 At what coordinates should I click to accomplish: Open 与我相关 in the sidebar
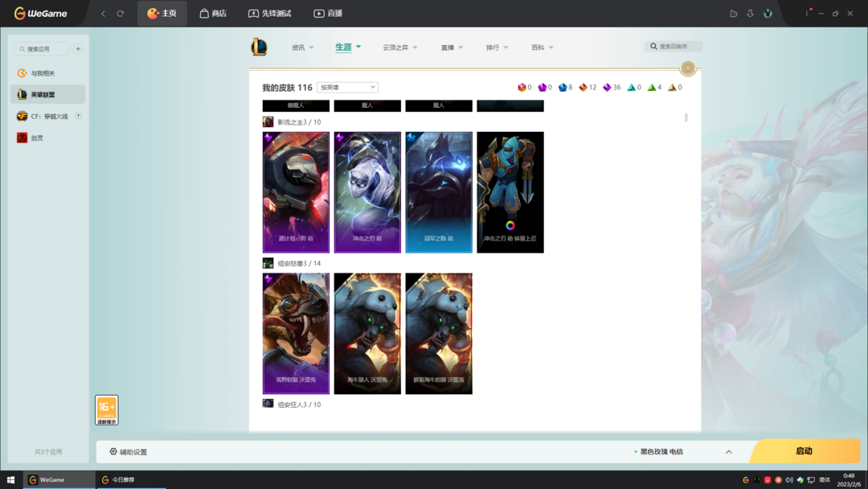(48, 73)
